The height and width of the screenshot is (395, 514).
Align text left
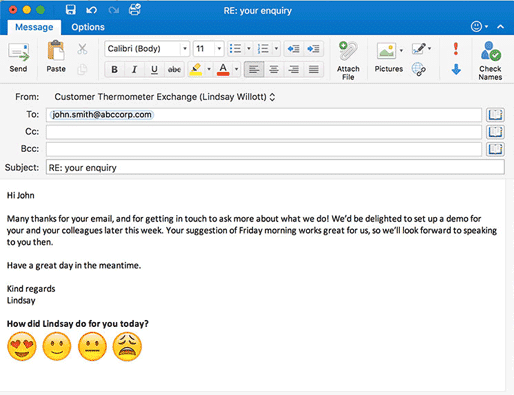(x=254, y=69)
